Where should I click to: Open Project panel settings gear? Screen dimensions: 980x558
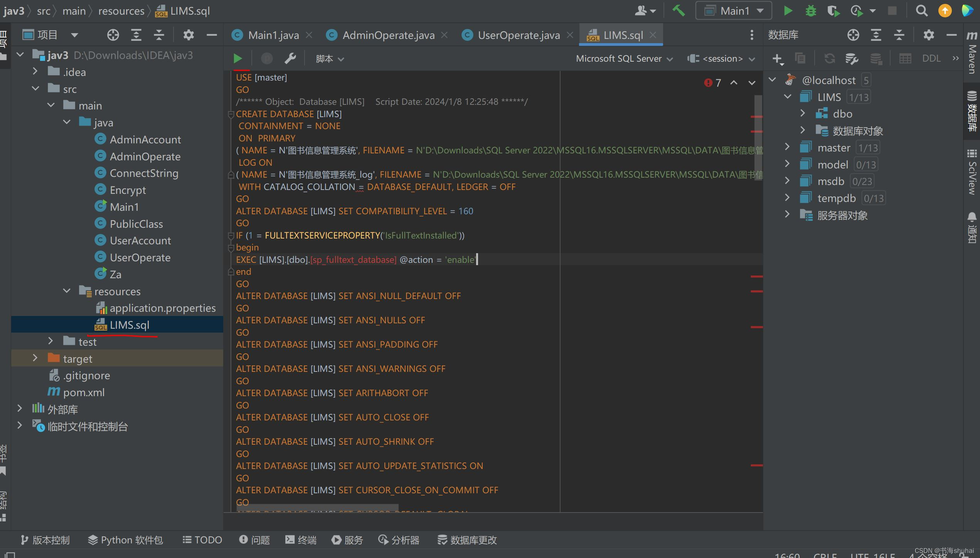pyautogui.click(x=189, y=35)
